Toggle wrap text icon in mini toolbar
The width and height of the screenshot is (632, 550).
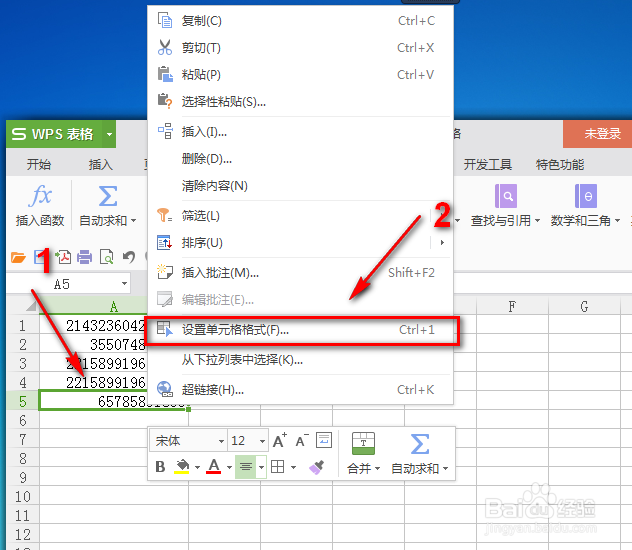(x=324, y=440)
